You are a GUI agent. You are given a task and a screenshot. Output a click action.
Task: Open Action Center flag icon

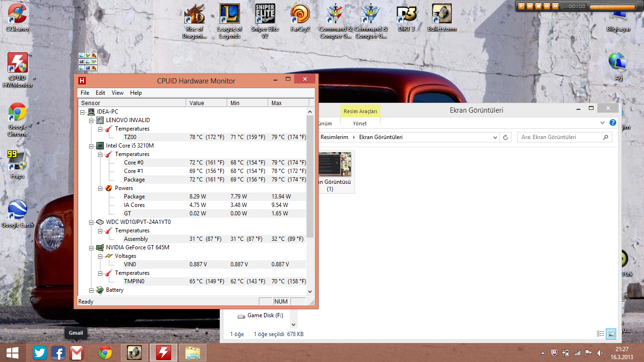588,353
